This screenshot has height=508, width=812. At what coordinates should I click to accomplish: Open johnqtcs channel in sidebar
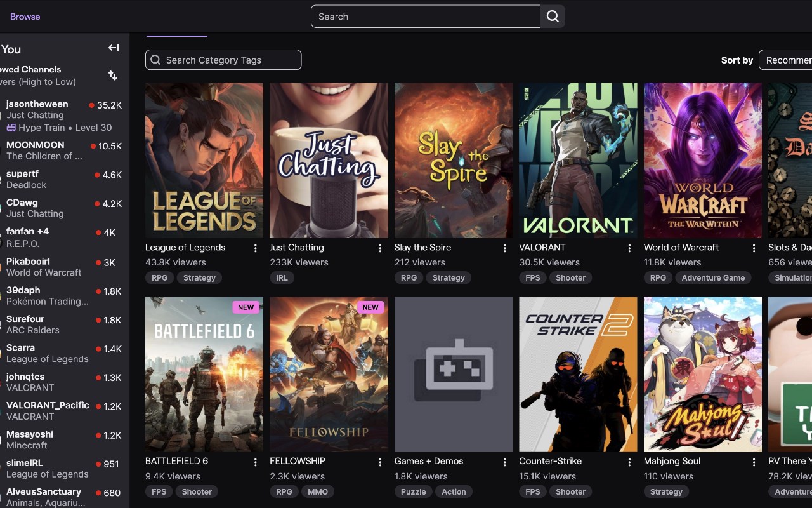pos(63,382)
